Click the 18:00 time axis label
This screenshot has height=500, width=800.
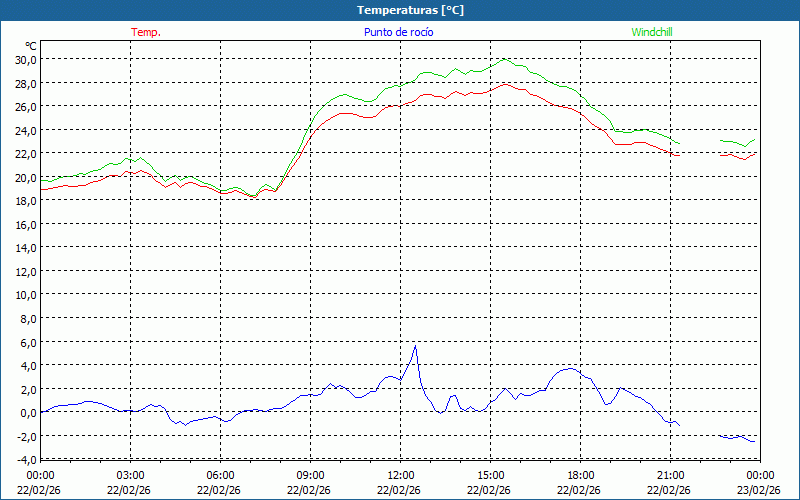coord(580,475)
